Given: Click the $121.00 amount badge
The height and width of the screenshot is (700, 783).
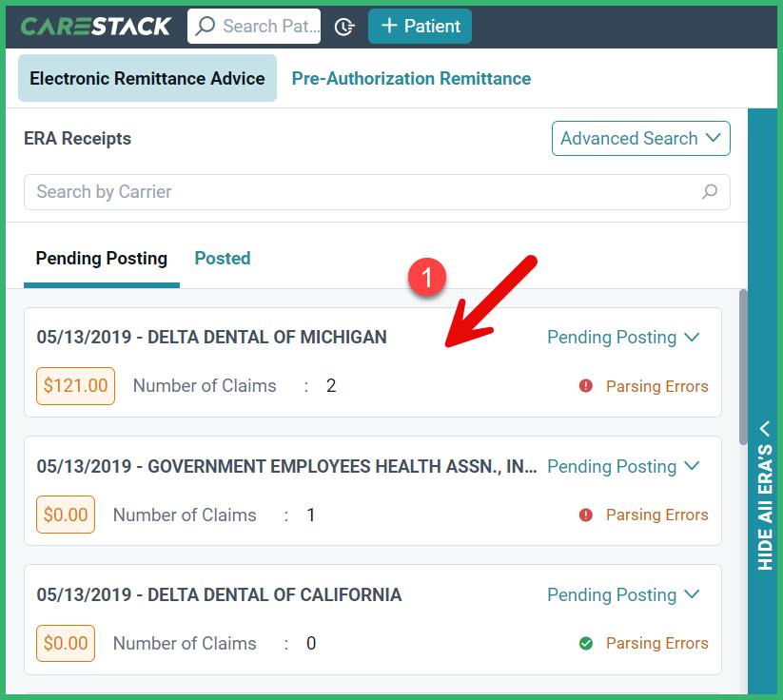Looking at the screenshot, I should (x=75, y=386).
